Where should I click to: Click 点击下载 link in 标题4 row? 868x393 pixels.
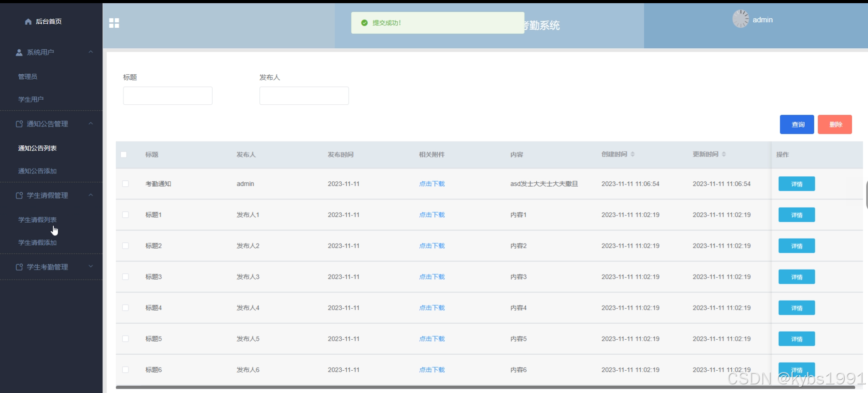point(432,308)
